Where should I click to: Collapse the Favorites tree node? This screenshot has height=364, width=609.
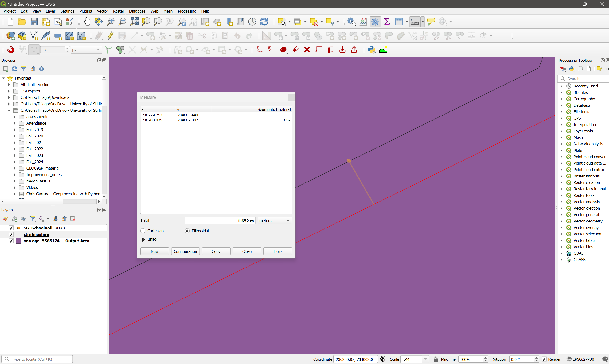3,78
